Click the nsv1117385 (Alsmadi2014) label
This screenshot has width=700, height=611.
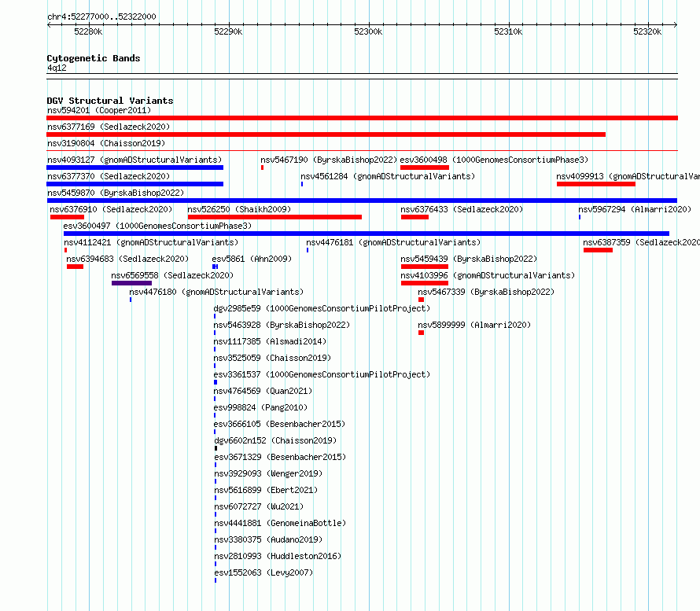[x=270, y=341]
